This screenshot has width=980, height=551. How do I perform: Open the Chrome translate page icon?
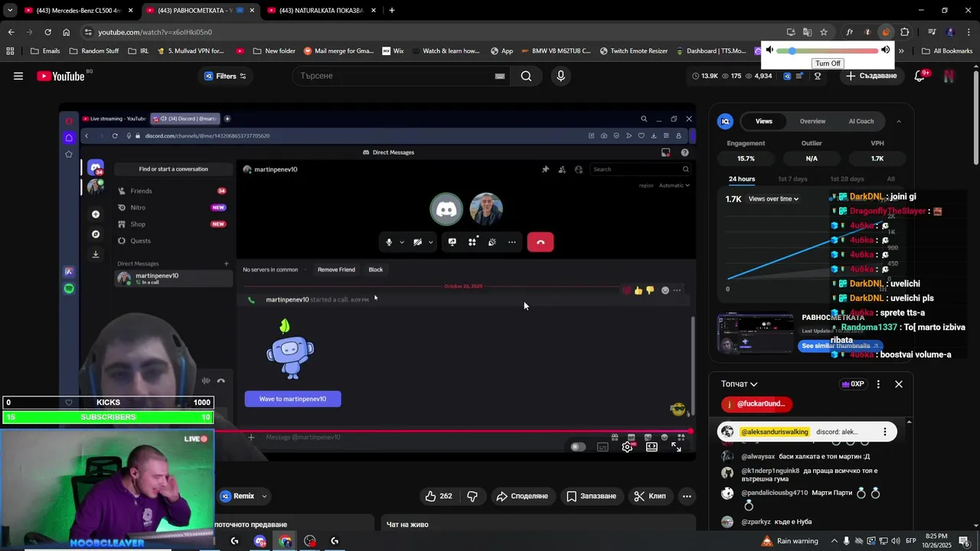pos(807,32)
